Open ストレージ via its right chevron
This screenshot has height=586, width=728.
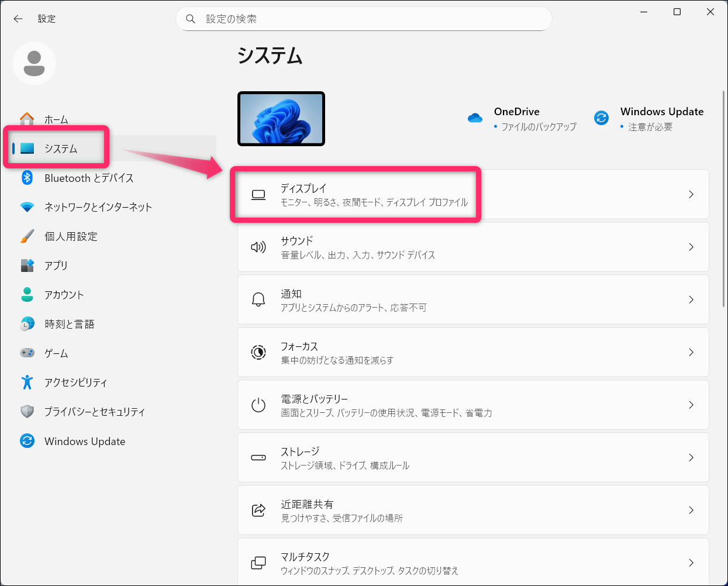coord(691,458)
